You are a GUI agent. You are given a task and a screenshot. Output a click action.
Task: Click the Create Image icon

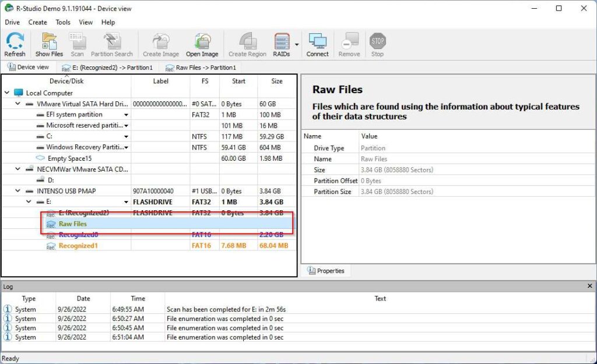pyautogui.click(x=160, y=43)
